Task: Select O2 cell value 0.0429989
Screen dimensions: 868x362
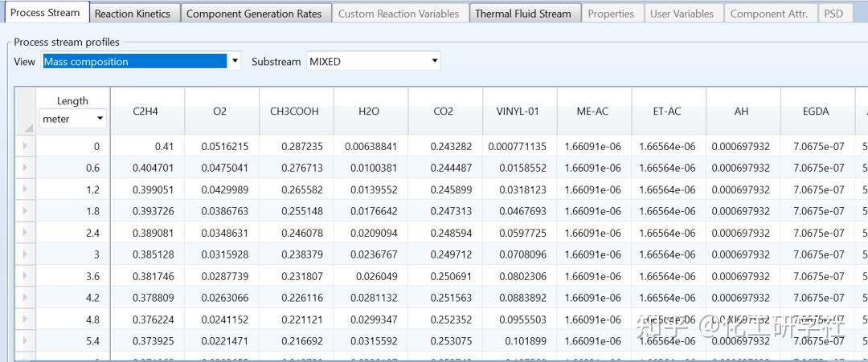Action: click(x=222, y=189)
